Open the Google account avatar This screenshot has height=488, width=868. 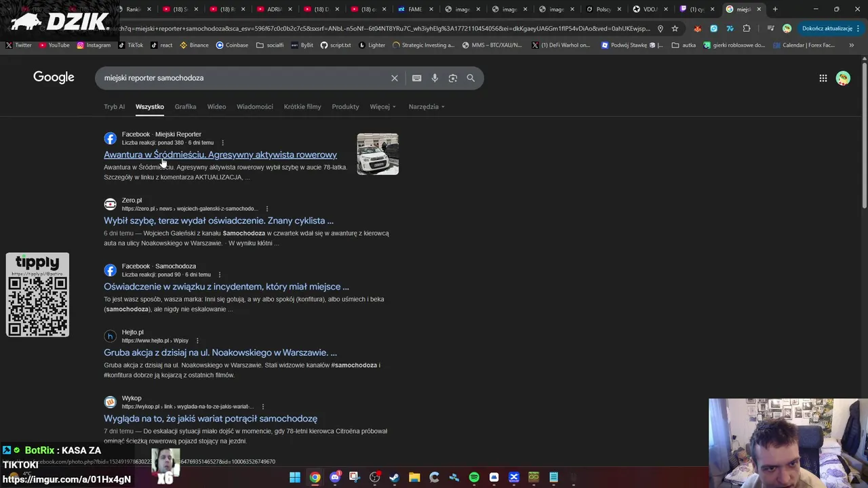(843, 79)
